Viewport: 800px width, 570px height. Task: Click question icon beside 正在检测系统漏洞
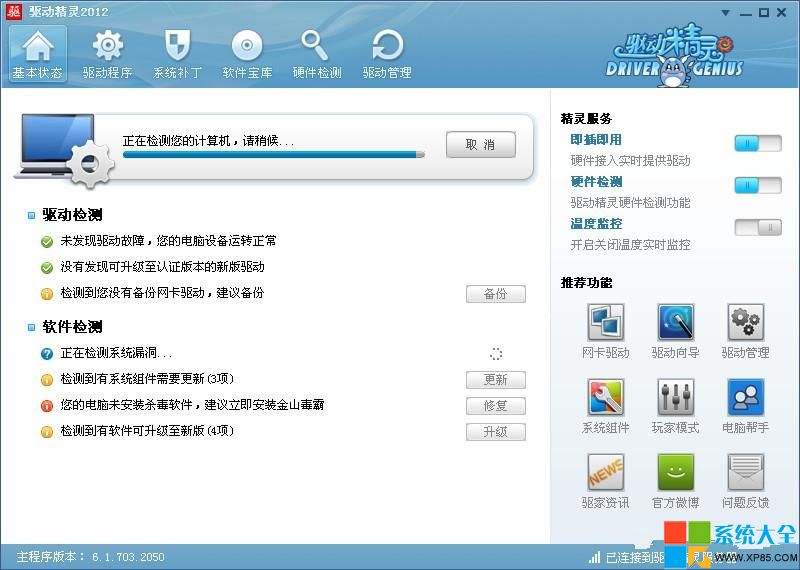47,354
